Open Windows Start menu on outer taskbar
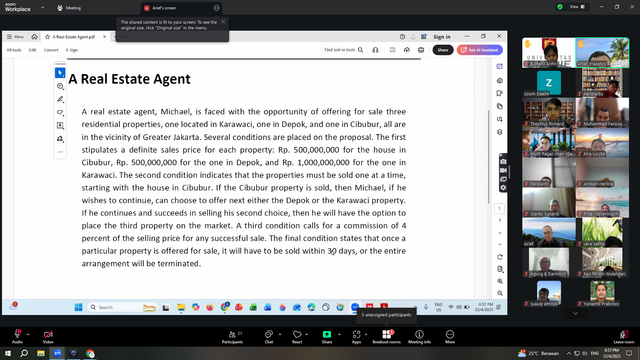Screen dimensions: 640x360 (x=8, y=353)
